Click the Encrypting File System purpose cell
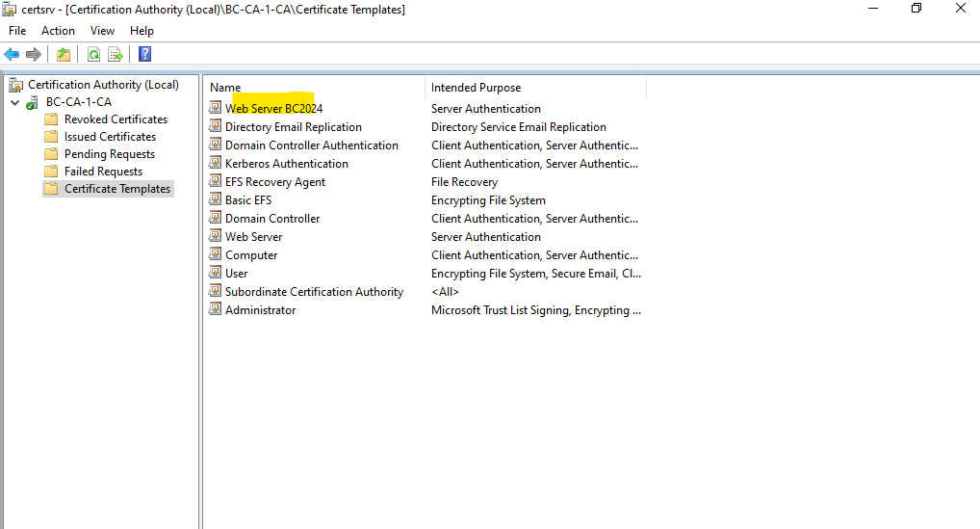This screenshot has width=980, height=529. pyautogui.click(x=488, y=200)
